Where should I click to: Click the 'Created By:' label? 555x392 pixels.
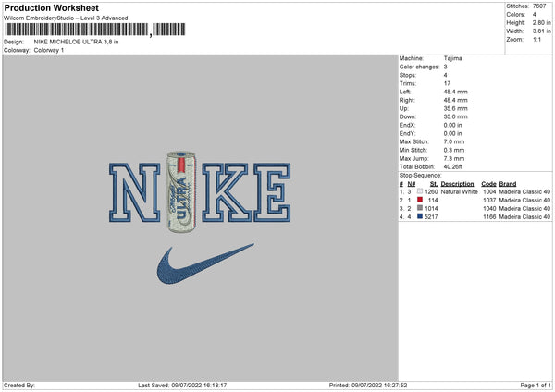[x=19, y=385]
